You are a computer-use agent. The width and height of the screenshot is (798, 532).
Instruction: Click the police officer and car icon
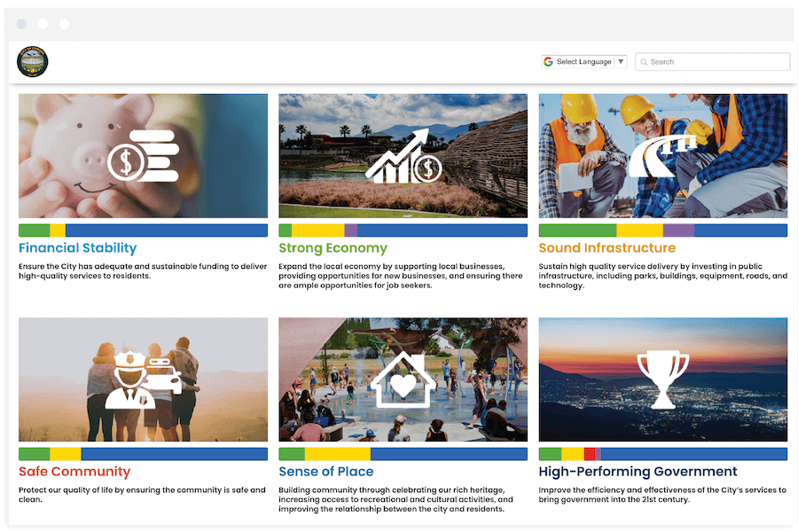143,380
